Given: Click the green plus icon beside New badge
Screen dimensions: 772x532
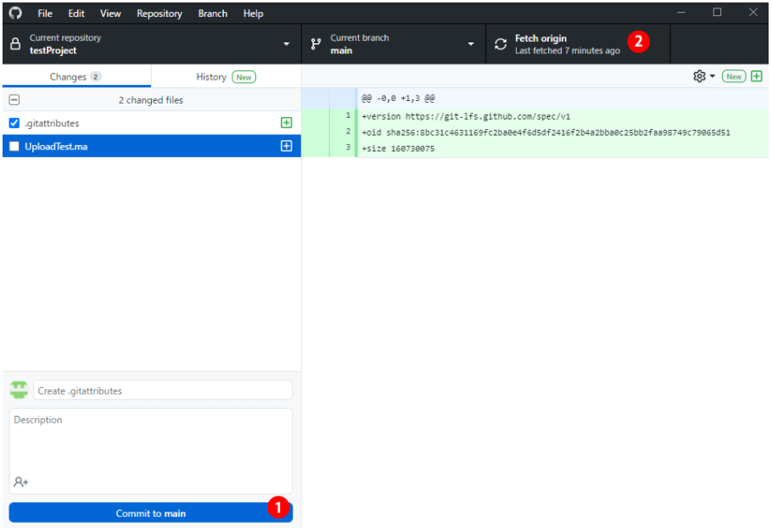Looking at the screenshot, I should tap(757, 76).
